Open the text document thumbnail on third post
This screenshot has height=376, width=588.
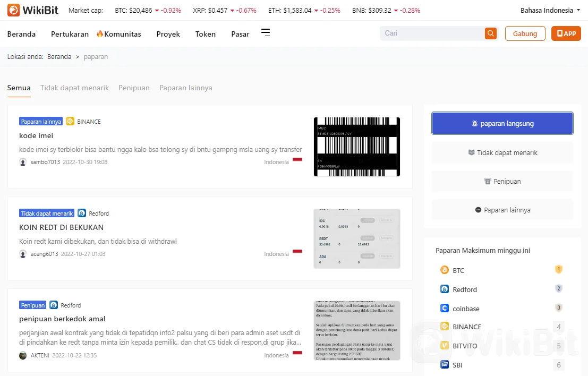point(356,330)
